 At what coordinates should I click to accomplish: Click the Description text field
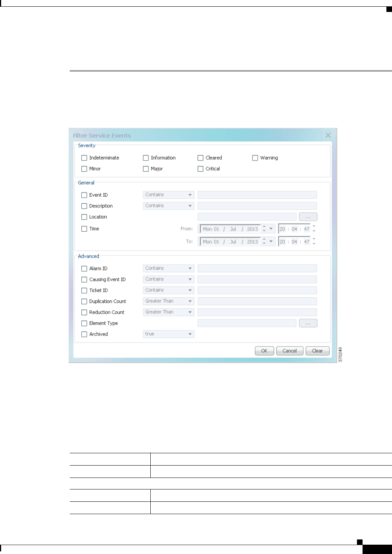pyautogui.click(x=257, y=206)
